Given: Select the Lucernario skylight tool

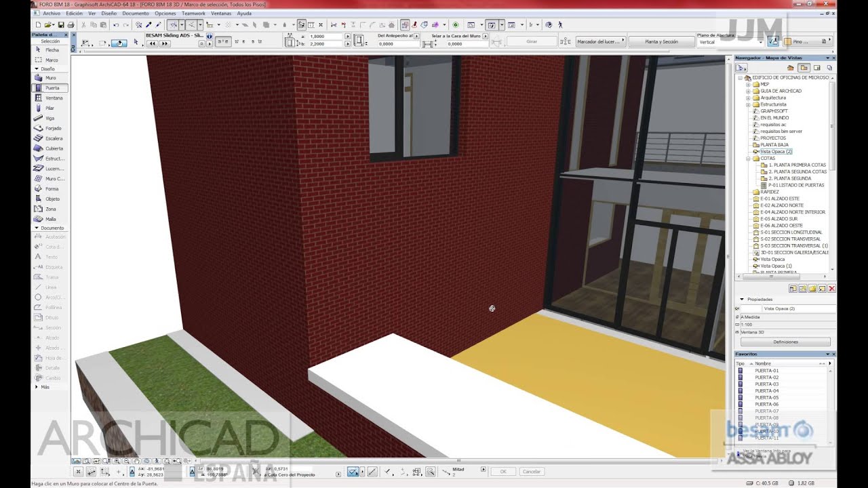Looking at the screenshot, I should click(50, 169).
